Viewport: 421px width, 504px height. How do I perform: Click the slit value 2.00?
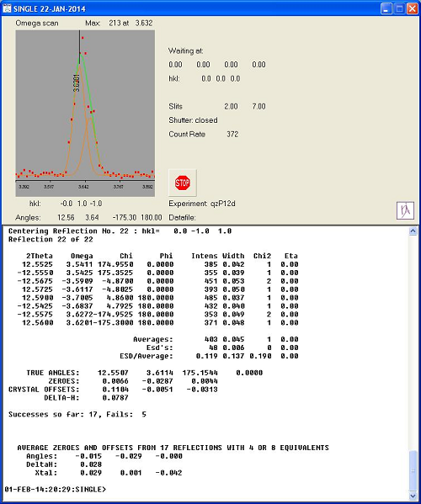tap(231, 106)
